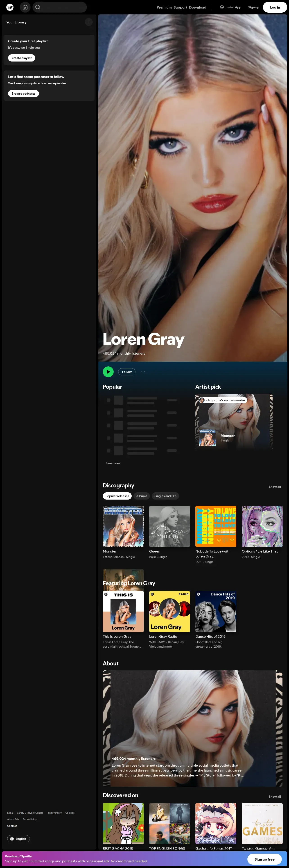Open Loren Gray Radio playlist

tap(169, 612)
